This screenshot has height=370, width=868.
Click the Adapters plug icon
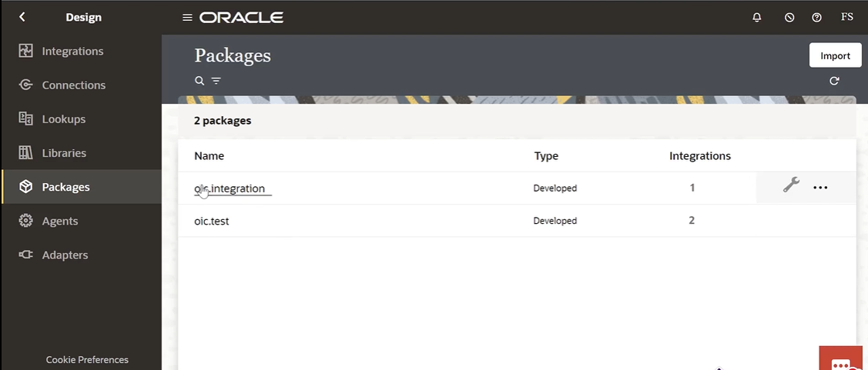click(25, 255)
